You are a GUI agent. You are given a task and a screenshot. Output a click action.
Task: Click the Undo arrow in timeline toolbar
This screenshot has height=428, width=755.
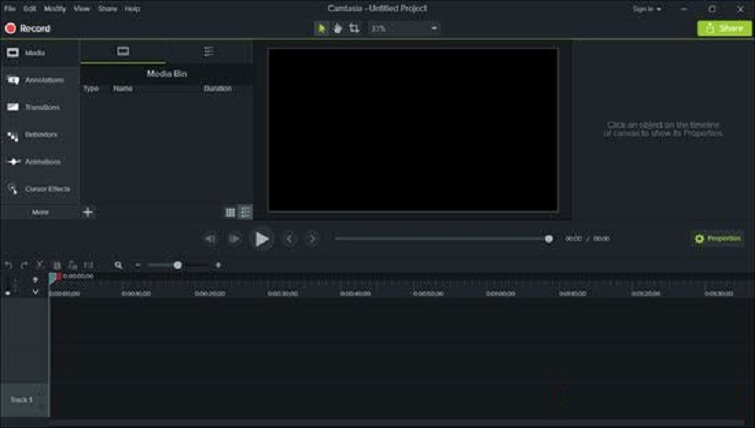click(9, 265)
